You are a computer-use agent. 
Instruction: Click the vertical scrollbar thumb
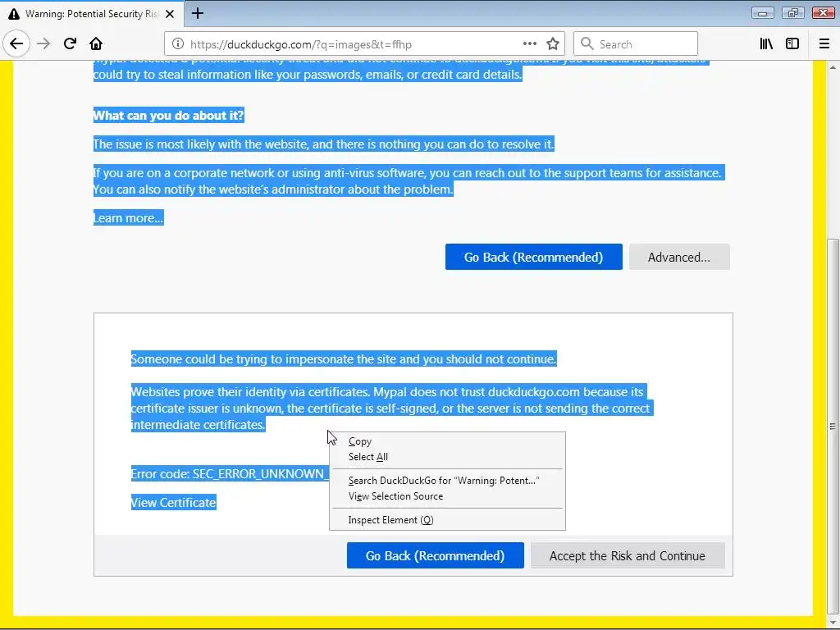pos(833,426)
